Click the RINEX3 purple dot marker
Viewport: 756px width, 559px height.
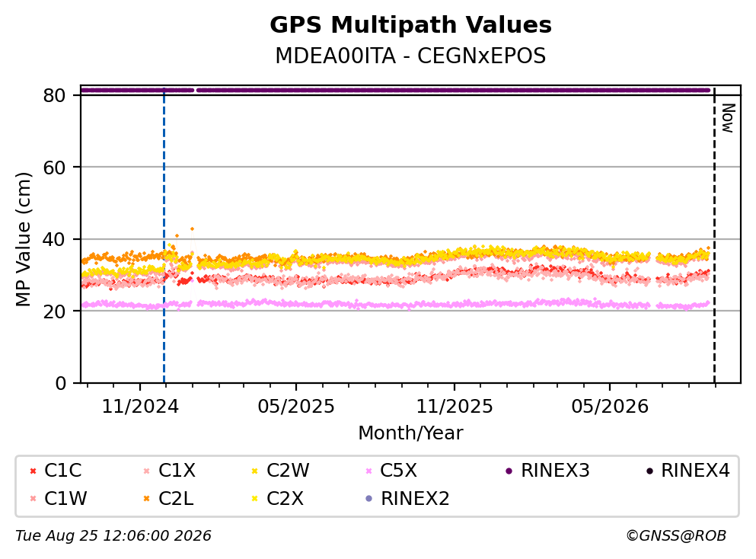(509, 471)
